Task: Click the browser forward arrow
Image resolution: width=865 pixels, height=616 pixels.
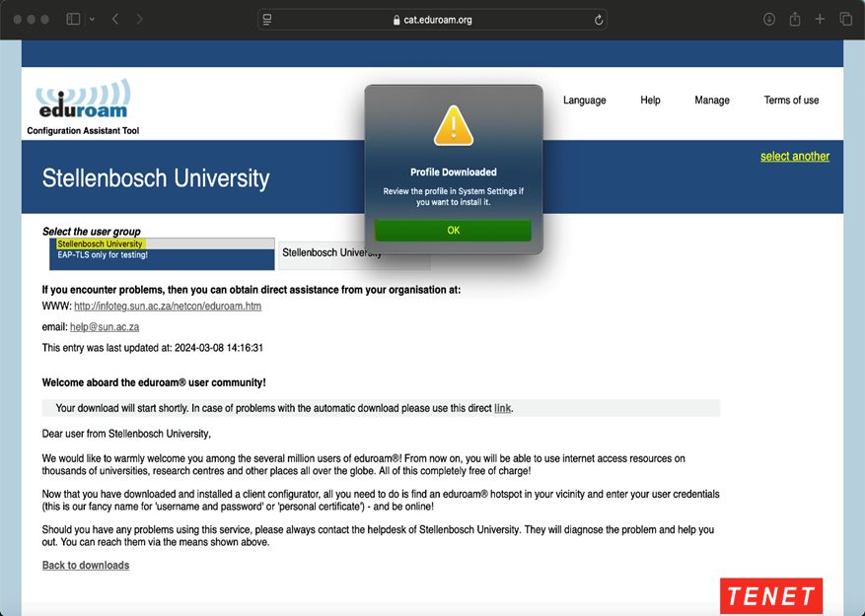Action: (x=139, y=20)
